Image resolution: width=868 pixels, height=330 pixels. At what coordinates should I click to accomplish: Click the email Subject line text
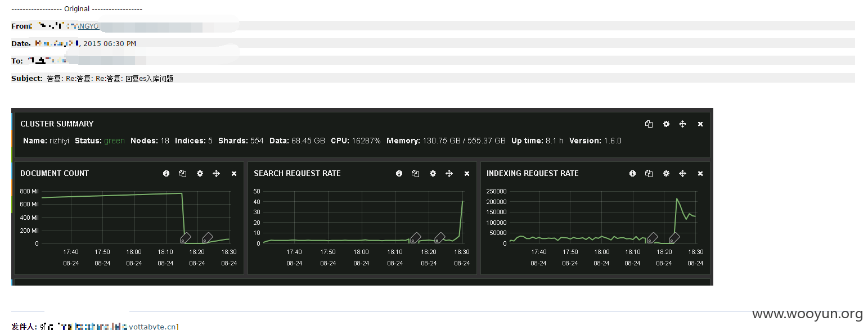point(110,79)
